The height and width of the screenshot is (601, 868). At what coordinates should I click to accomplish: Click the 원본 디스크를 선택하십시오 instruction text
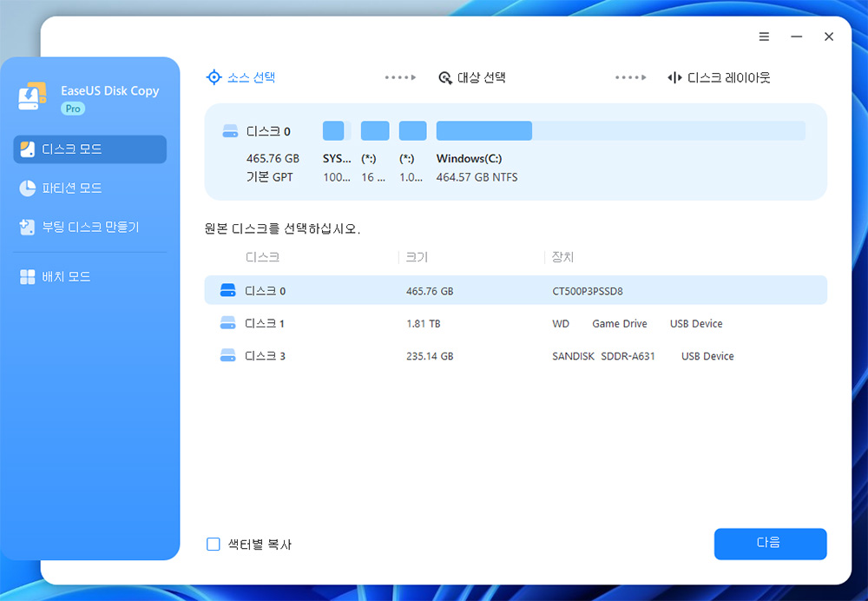click(282, 228)
